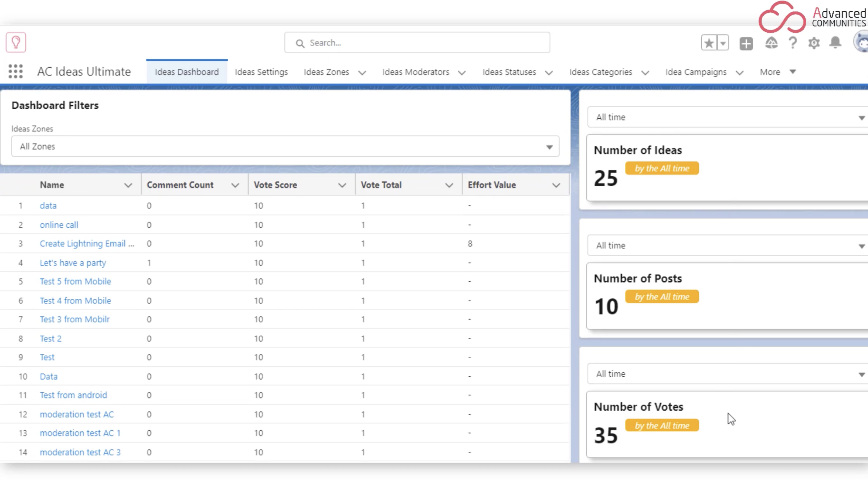
Task: Click the global actions plus icon
Action: (746, 43)
